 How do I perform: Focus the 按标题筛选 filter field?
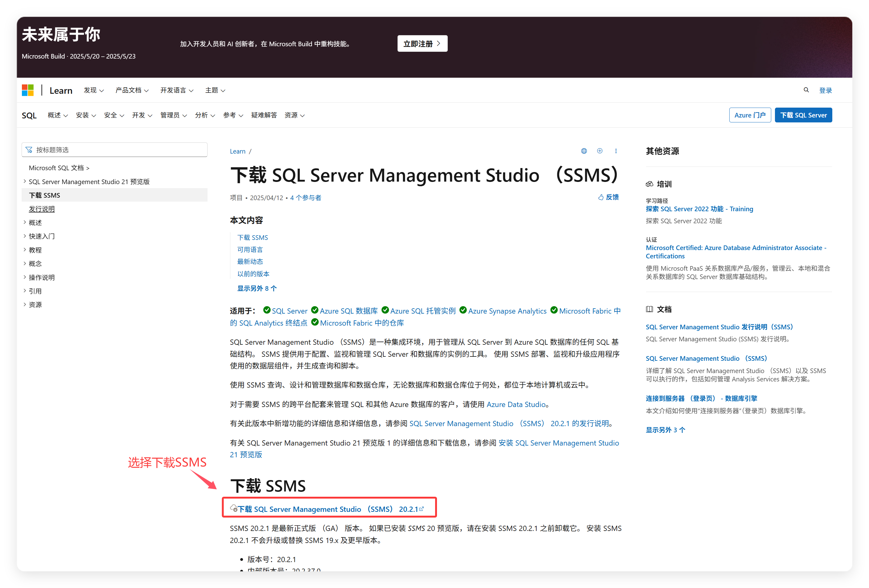click(x=114, y=150)
